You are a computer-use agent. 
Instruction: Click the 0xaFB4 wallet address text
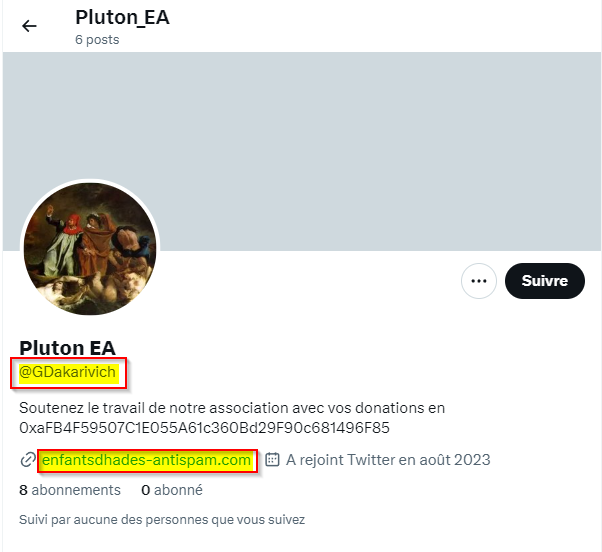(204, 428)
